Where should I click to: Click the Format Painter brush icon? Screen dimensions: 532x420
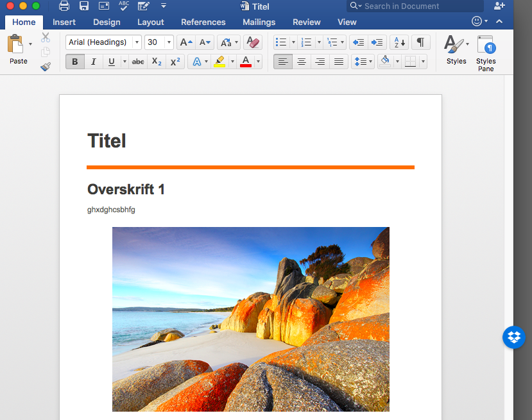[46, 67]
